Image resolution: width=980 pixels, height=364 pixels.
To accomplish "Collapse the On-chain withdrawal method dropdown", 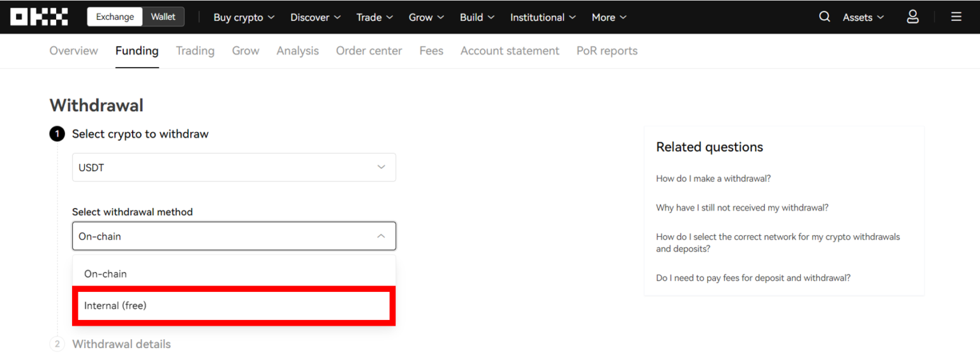I will [234, 236].
